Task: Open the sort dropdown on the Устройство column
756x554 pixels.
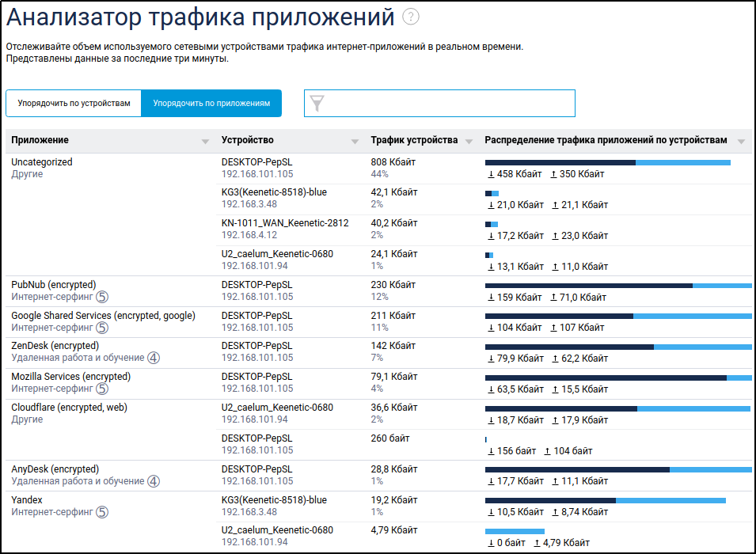Action: click(355, 140)
